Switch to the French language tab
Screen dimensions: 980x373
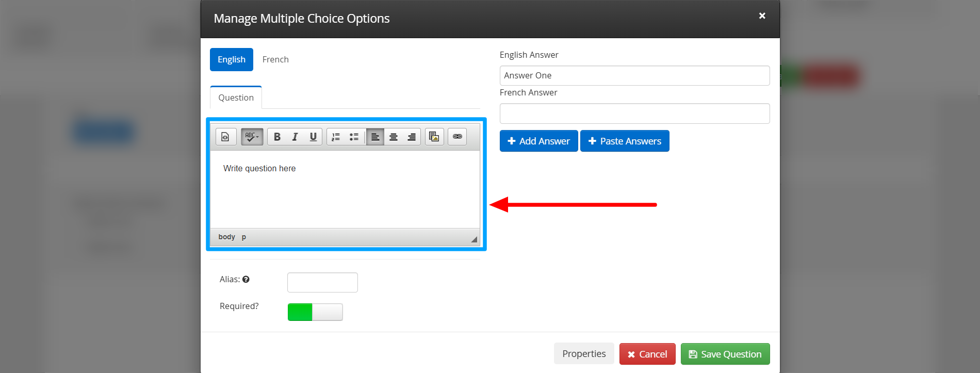click(275, 60)
